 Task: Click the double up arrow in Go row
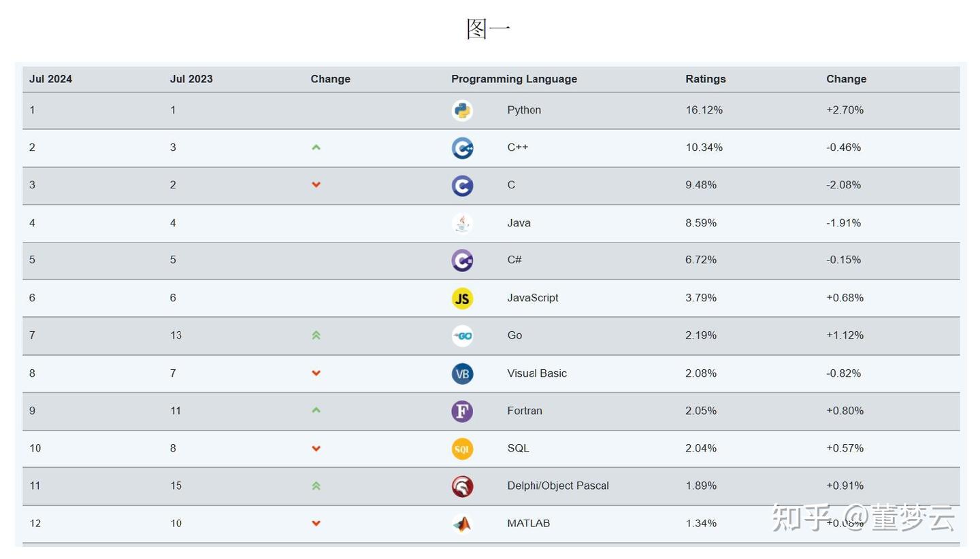point(316,335)
